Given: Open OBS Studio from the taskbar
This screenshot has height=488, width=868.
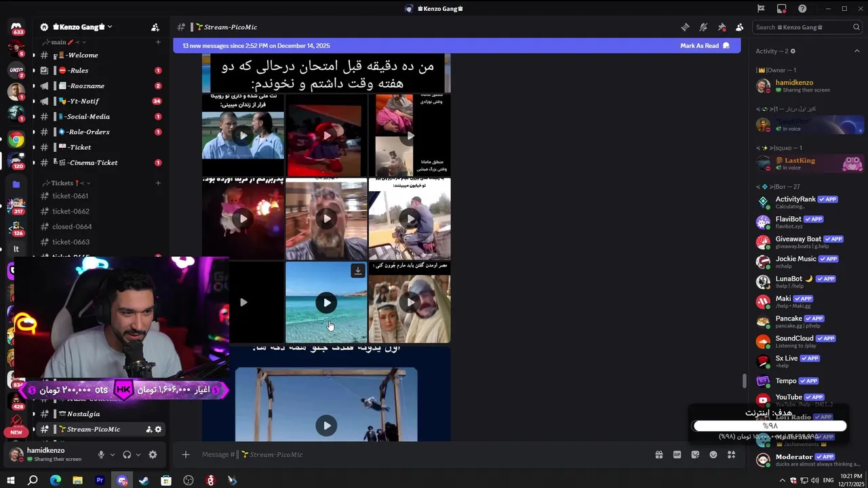Looking at the screenshot, I should point(189,481).
